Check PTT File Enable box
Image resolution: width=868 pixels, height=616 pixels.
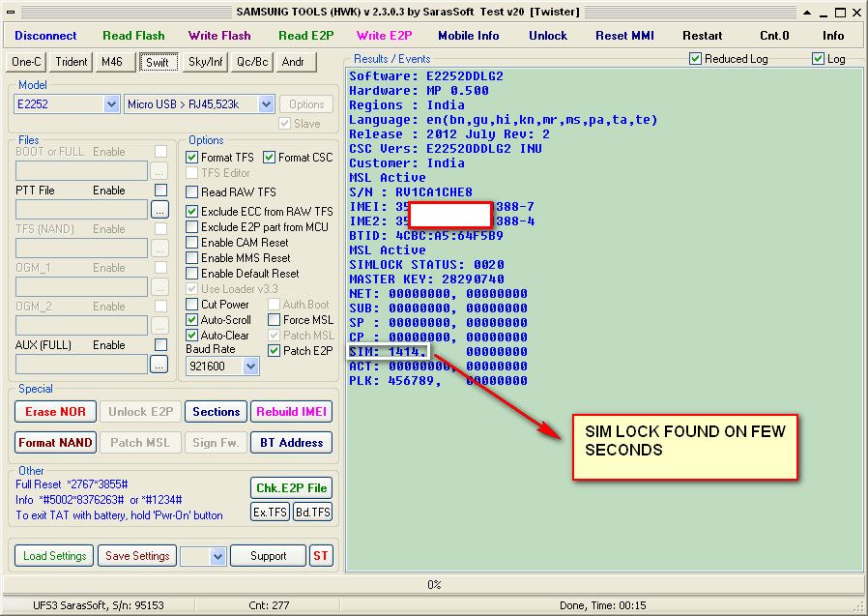pos(161,190)
